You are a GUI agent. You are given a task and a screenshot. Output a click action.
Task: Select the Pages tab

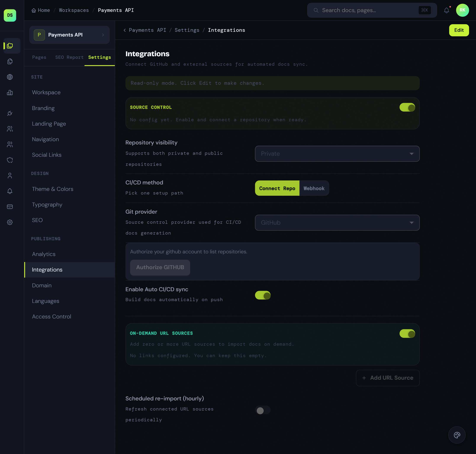tap(39, 57)
